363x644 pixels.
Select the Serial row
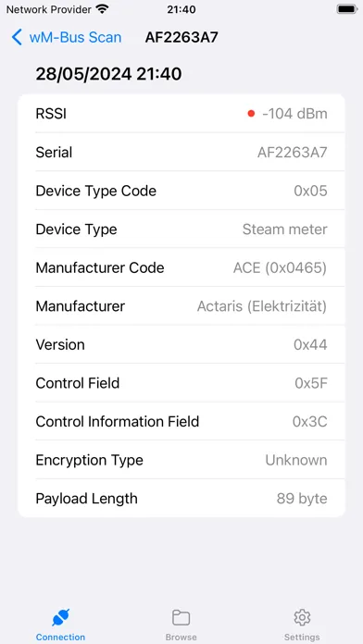click(181, 153)
